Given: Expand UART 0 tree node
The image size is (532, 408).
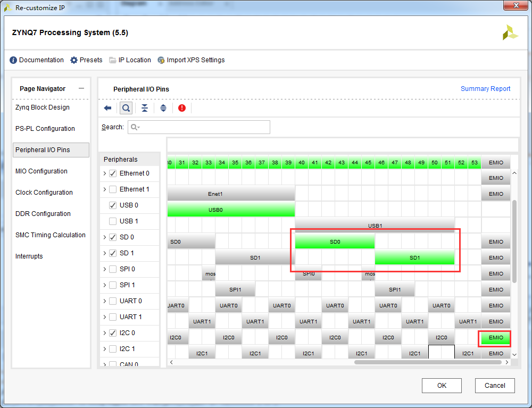Looking at the screenshot, I should pos(104,301).
